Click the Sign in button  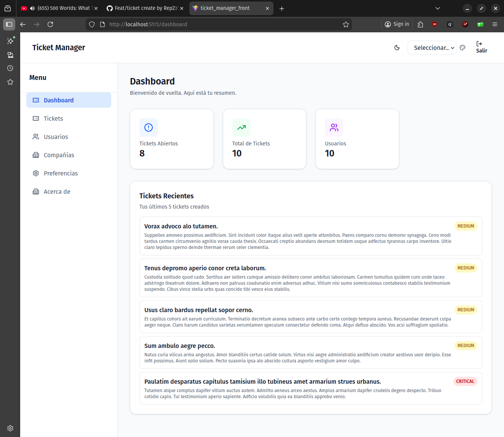coord(397,24)
